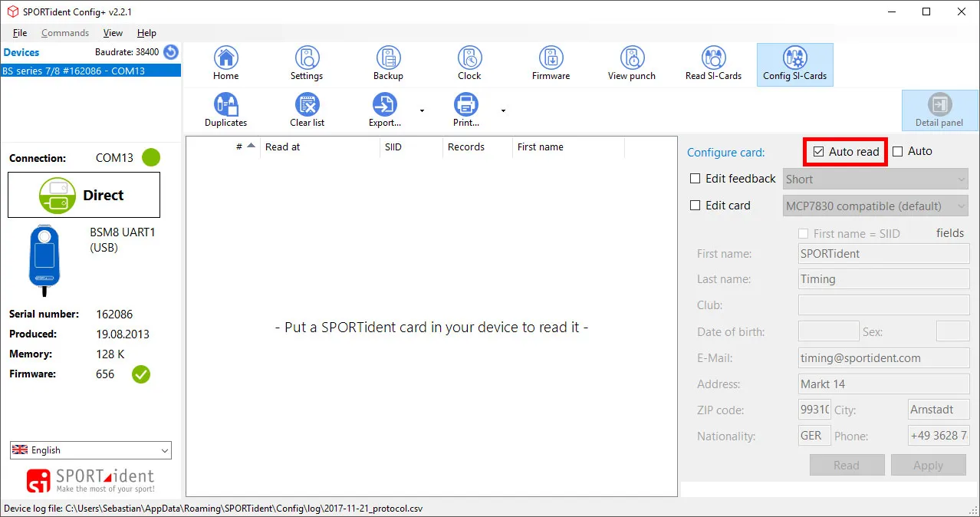Click the green firmware checkmark icon
Screen dimensions: 980x517
coord(141,374)
